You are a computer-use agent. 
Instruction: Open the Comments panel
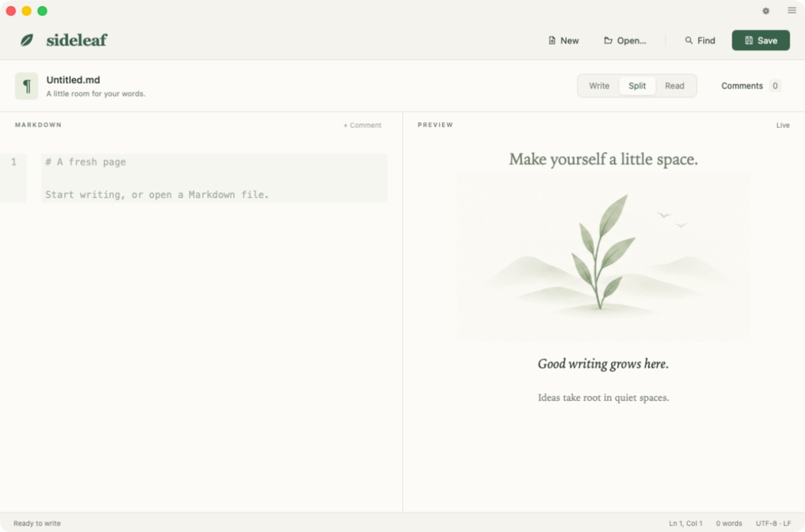[750, 86]
